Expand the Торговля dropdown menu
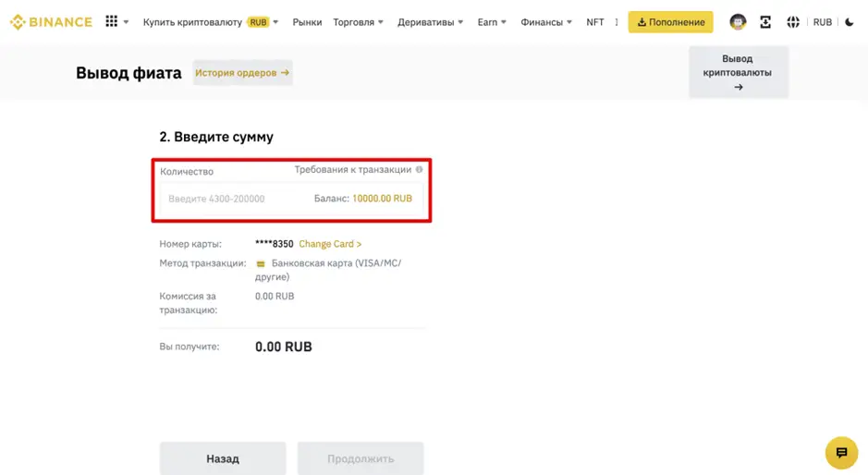The image size is (868, 475). pos(360,22)
